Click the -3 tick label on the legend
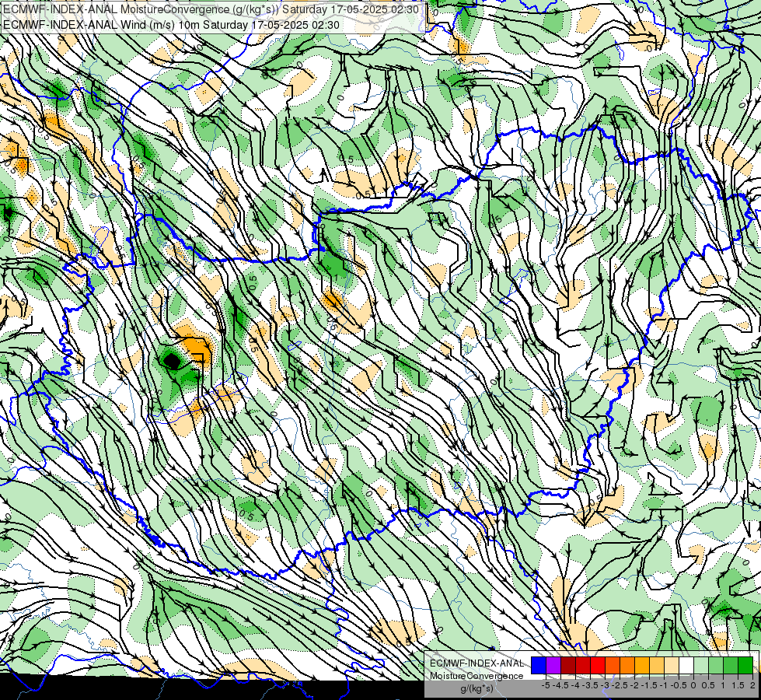 point(605,685)
